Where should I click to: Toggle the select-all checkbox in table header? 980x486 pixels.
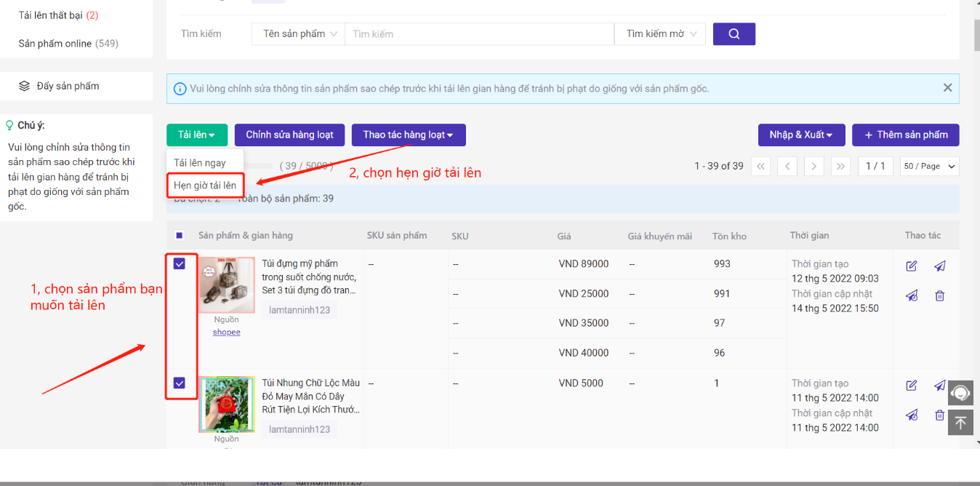pos(180,236)
